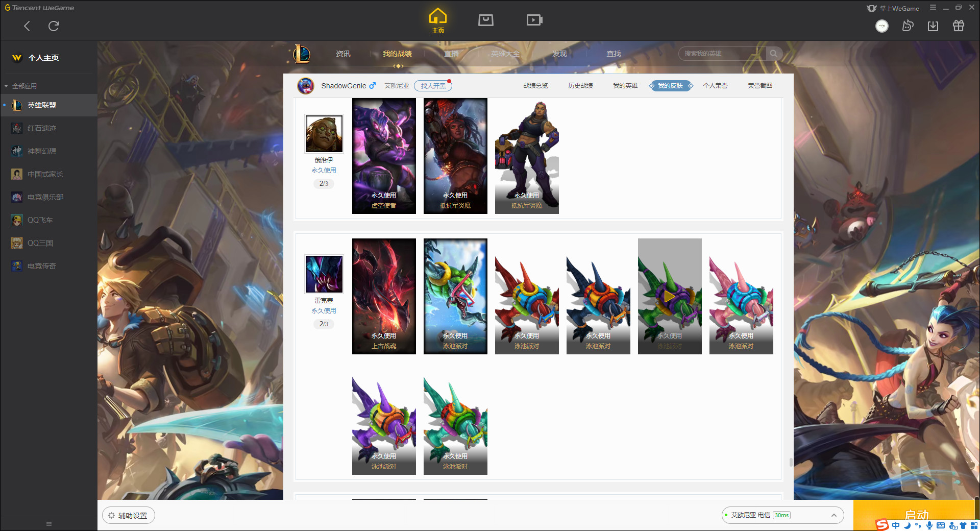Go back with the left arrow icon
980x531 pixels.
point(27,26)
